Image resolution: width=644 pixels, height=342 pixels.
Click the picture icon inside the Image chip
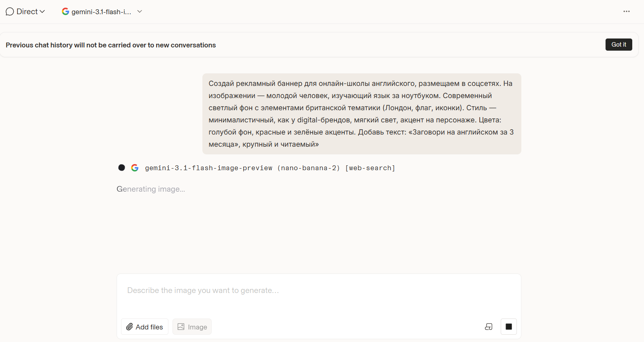click(181, 327)
